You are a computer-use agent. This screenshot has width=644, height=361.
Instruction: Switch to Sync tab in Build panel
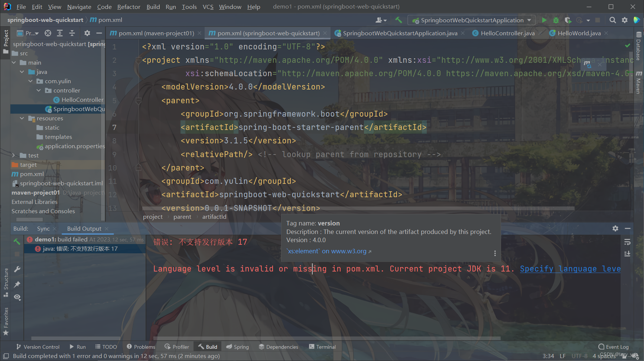(43, 228)
